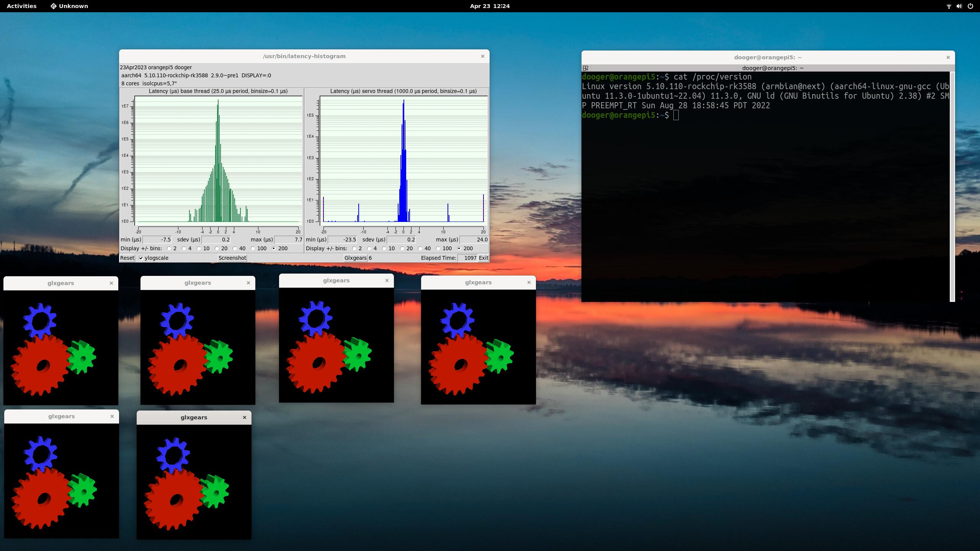Image resolution: width=980 pixels, height=551 pixels.
Task: Select base thread 20 bins radio button
Action: (217, 248)
